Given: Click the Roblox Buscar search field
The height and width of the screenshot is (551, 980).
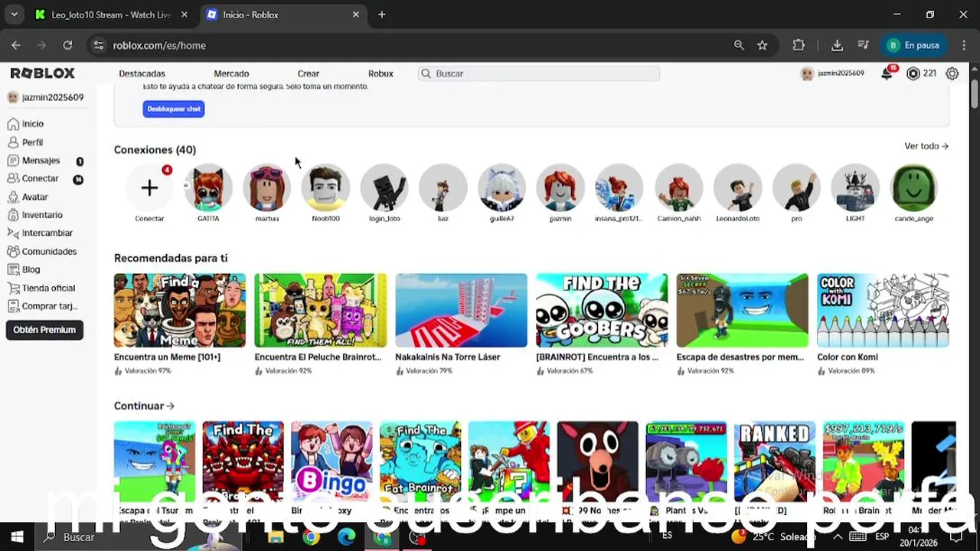Looking at the screenshot, I should (539, 73).
